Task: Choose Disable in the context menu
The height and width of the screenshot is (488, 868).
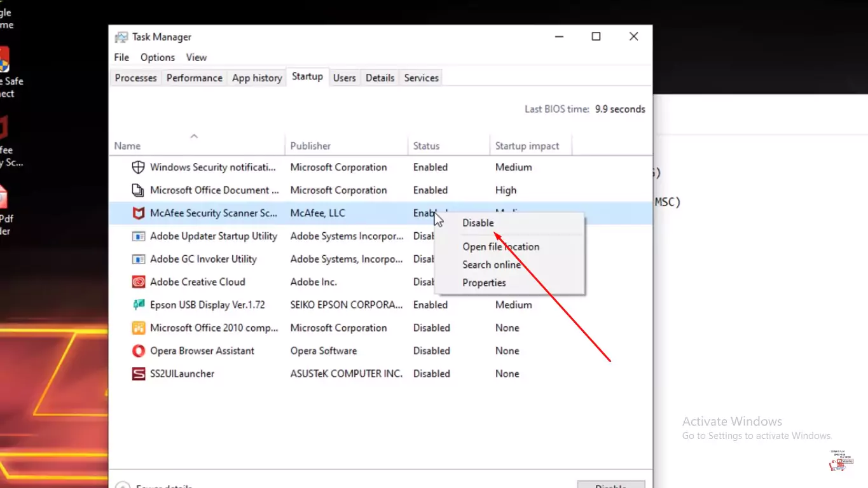Action: click(x=478, y=223)
